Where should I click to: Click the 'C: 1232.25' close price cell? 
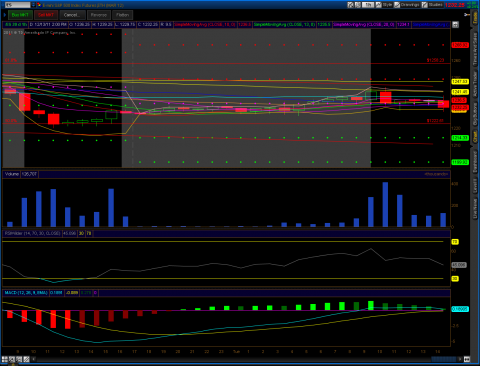pyautogui.click(x=148, y=25)
